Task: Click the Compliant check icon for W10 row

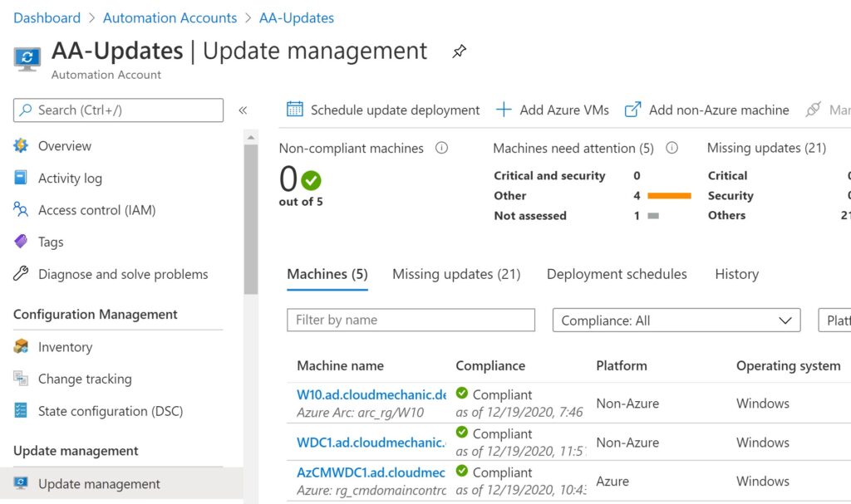Action: coord(462,393)
